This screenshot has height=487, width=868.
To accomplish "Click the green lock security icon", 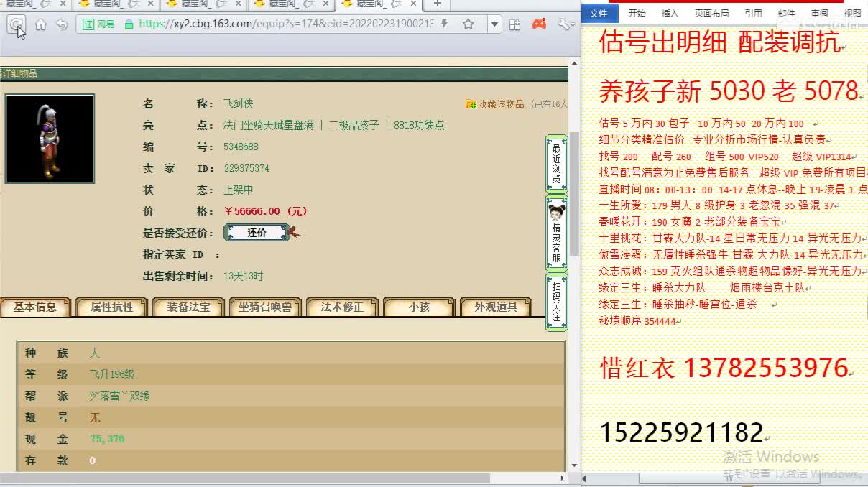I will click(129, 24).
